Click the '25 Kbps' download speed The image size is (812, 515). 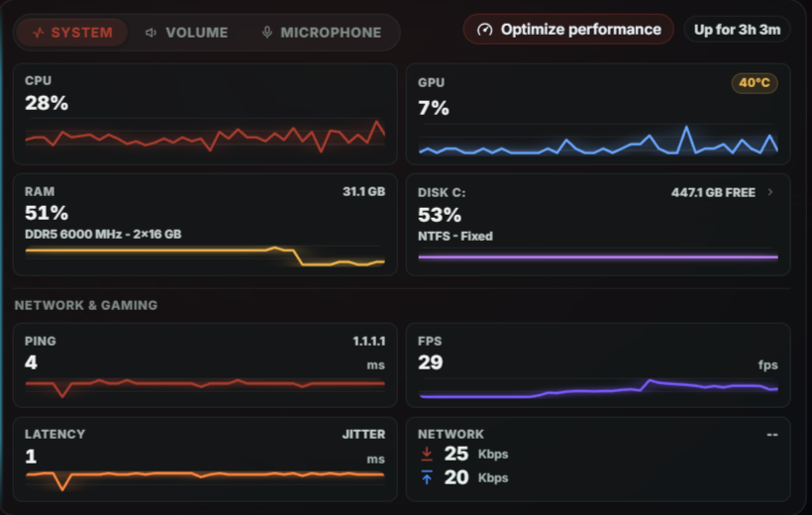[476, 454]
